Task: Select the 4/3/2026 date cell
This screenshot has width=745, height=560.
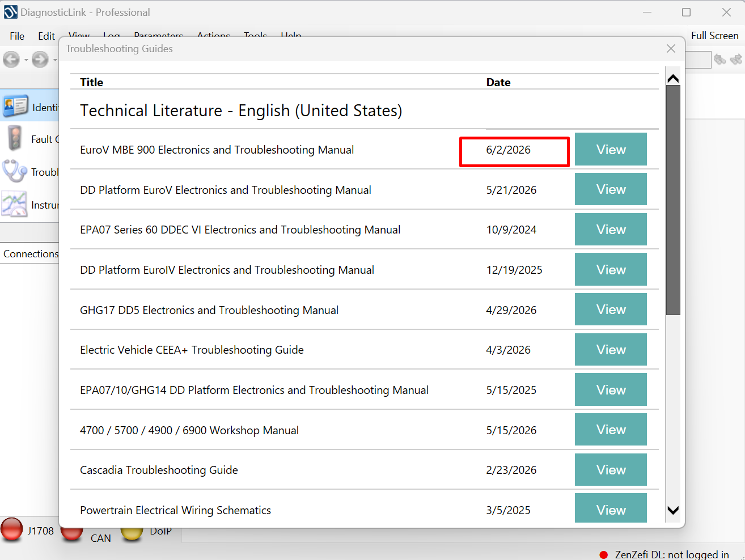Action: tap(509, 350)
